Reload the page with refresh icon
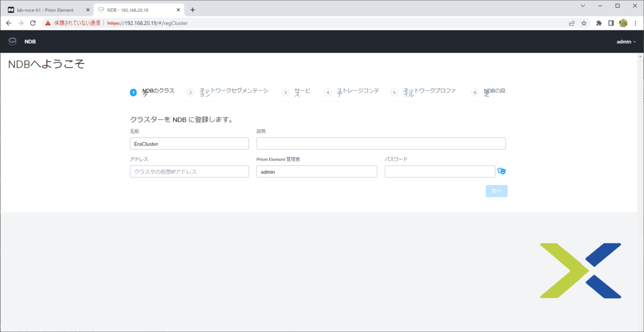Image resolution: width=644 pixels, height=332 pixels. click(x=33, y=23)
